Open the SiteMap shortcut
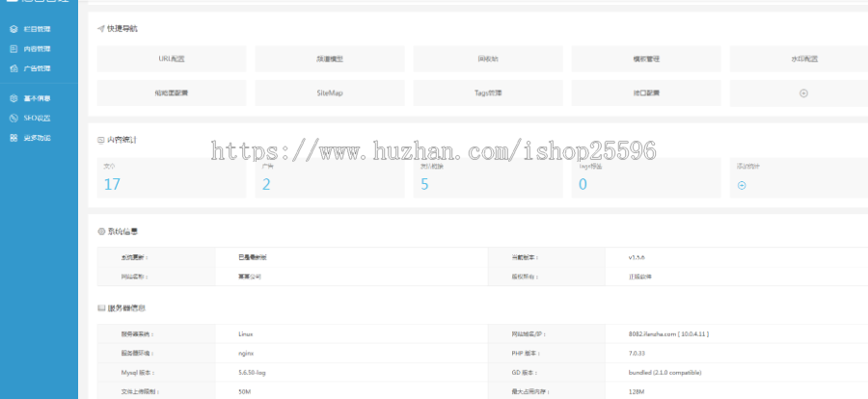Screen dimensions: 868x399 point(330,93)
